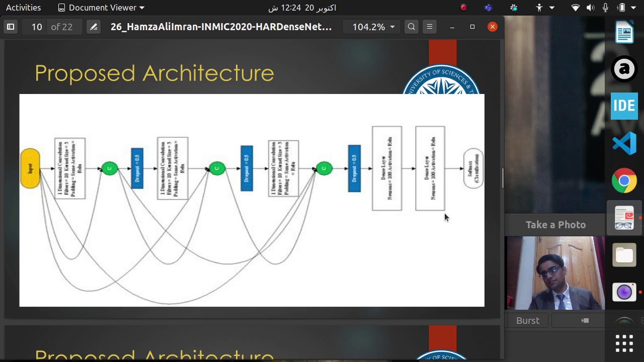644x362 pixels.
Task: Click the yellow Input node in the diagram
Action: click(30, 168)
